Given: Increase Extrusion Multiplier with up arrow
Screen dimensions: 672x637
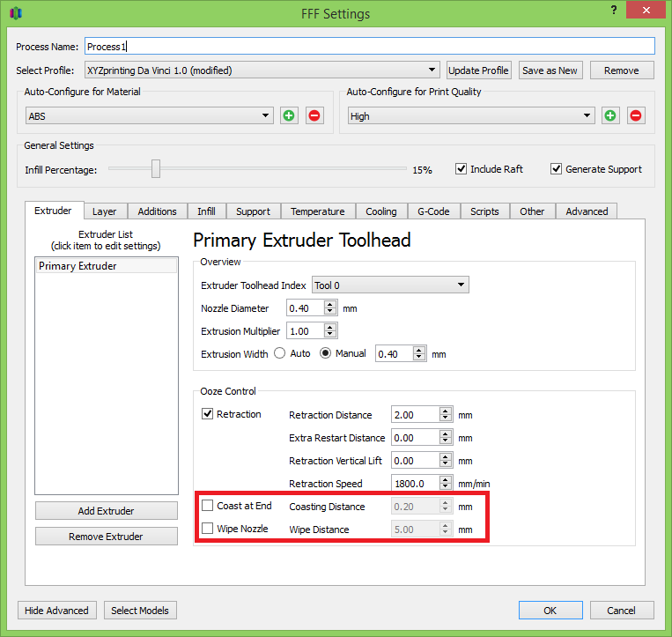Looking at the screenshot, I should coord(330,327).
